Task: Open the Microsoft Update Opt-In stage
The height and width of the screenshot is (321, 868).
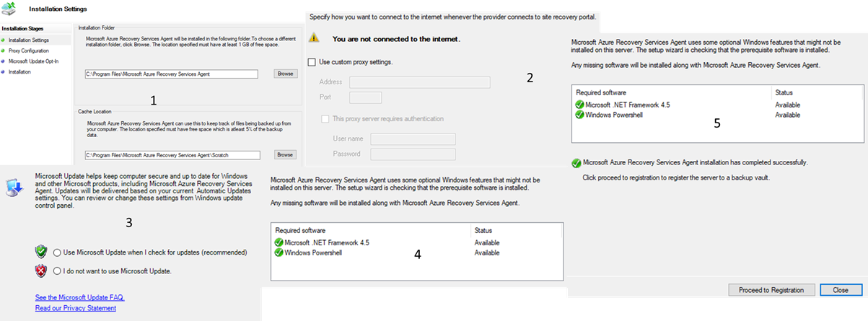Action: 33,61
